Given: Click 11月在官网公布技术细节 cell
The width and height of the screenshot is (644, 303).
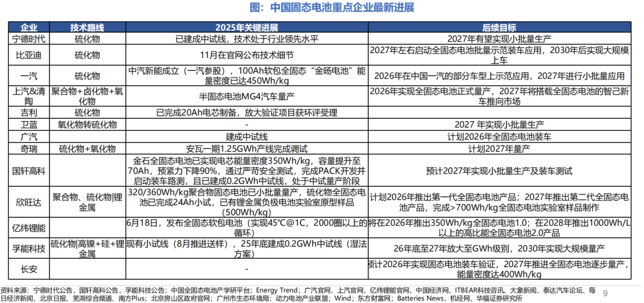Looking at the screenshot, I should click(x=247, y=55).
